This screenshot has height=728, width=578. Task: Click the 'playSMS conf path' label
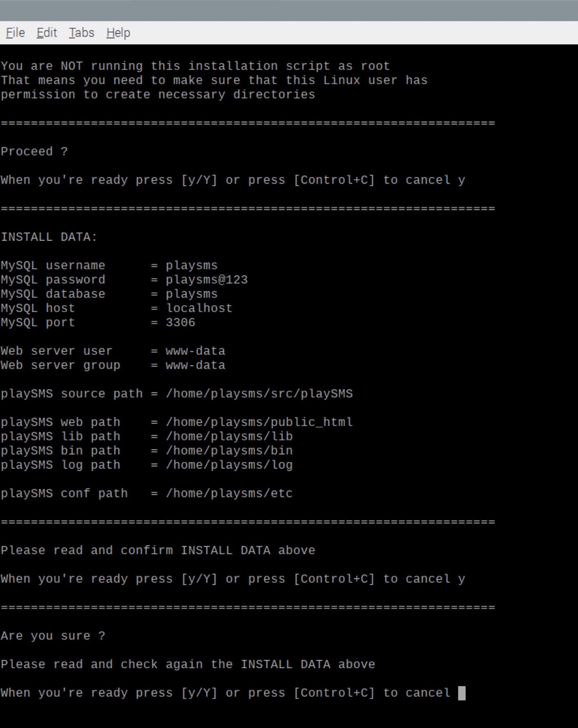(x=64, y=493)
